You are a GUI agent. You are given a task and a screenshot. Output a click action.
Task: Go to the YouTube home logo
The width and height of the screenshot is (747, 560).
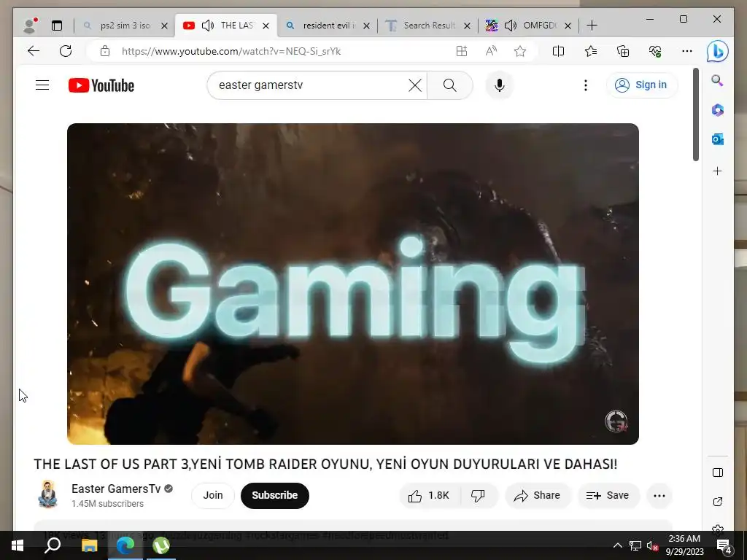point(101,85)
